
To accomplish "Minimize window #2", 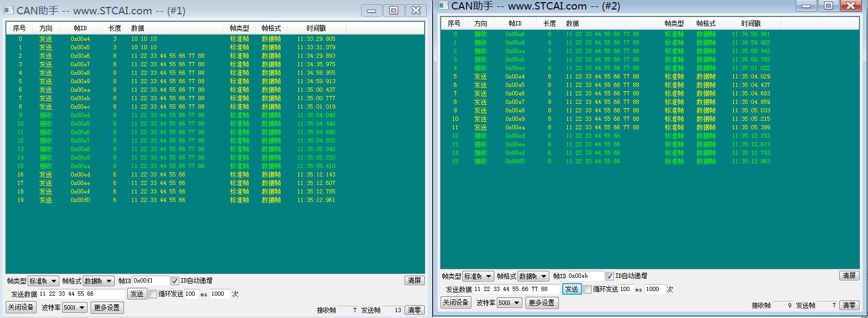I will point(806,5).
